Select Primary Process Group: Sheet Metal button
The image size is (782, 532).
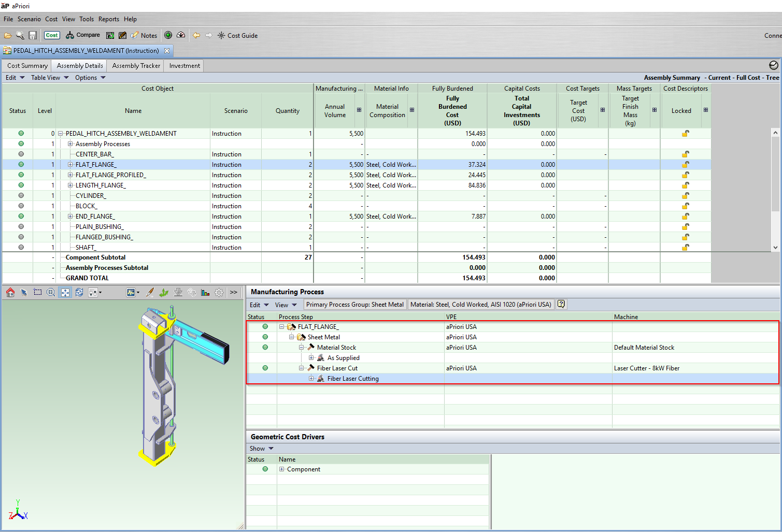coord(354,305)
